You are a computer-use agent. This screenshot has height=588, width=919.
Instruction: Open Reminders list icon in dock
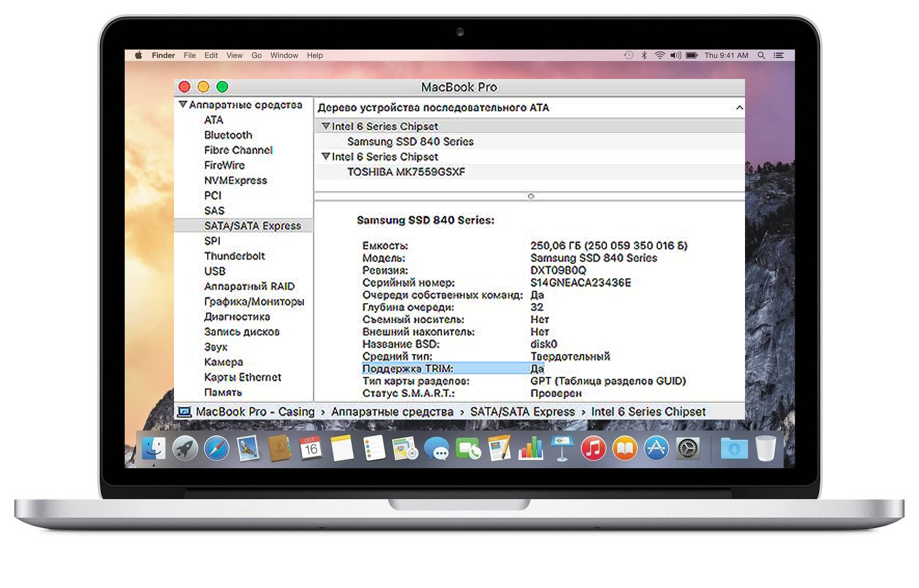374,449
